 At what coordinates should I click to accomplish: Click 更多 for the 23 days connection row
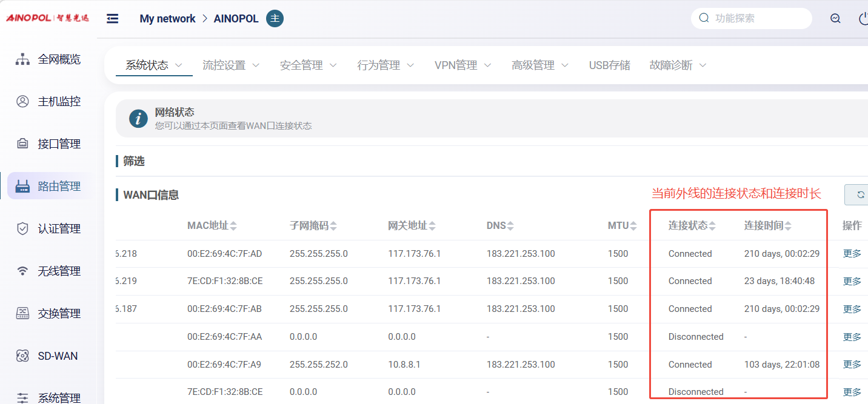852,281
